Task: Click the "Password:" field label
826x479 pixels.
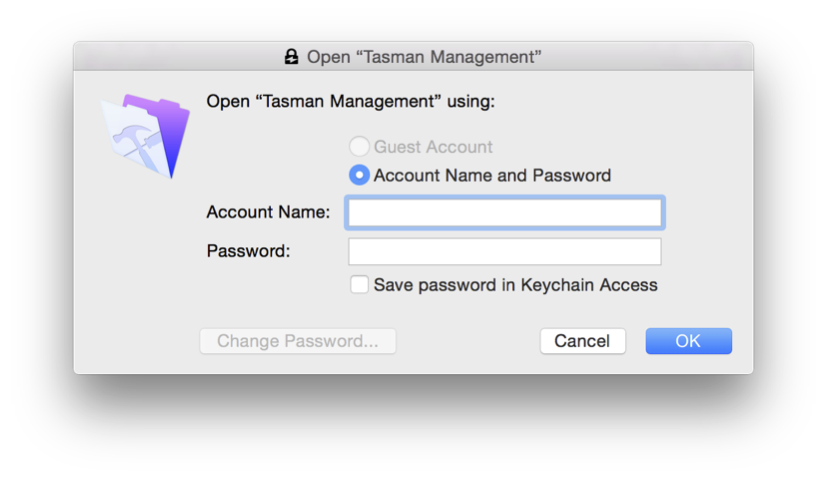Action: 248,251
